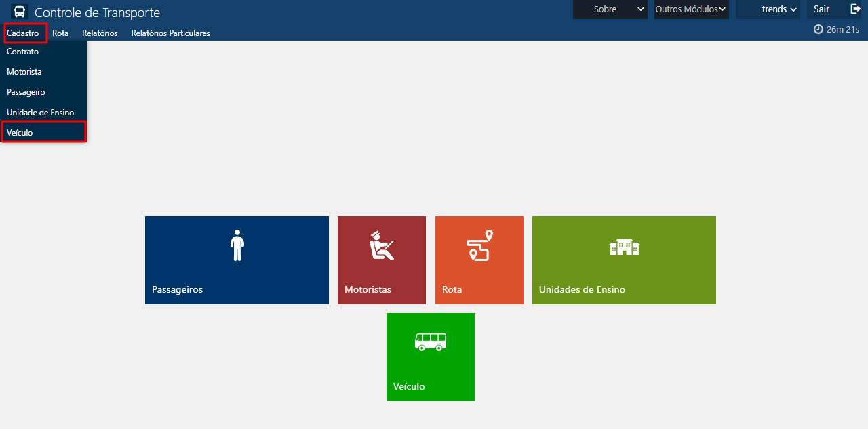Click Veículo highlighted in the Cadastro menu
The height and width of the screenshot is (429, 868).
click(18, 131)
